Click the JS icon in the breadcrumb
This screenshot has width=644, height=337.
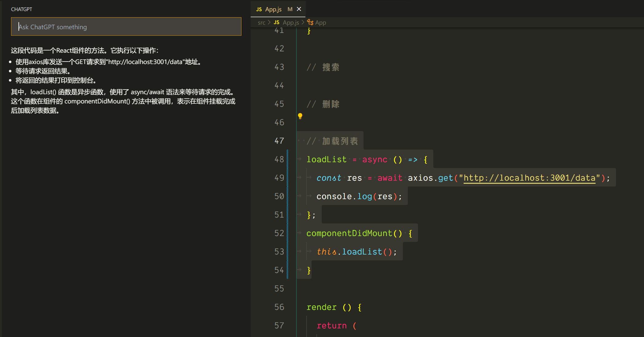pos(276,22)
